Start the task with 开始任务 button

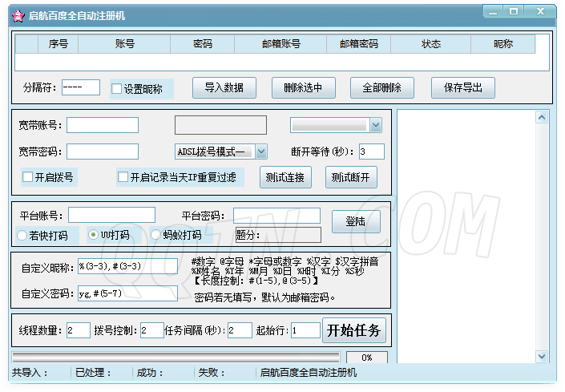(x=353, y=329)
